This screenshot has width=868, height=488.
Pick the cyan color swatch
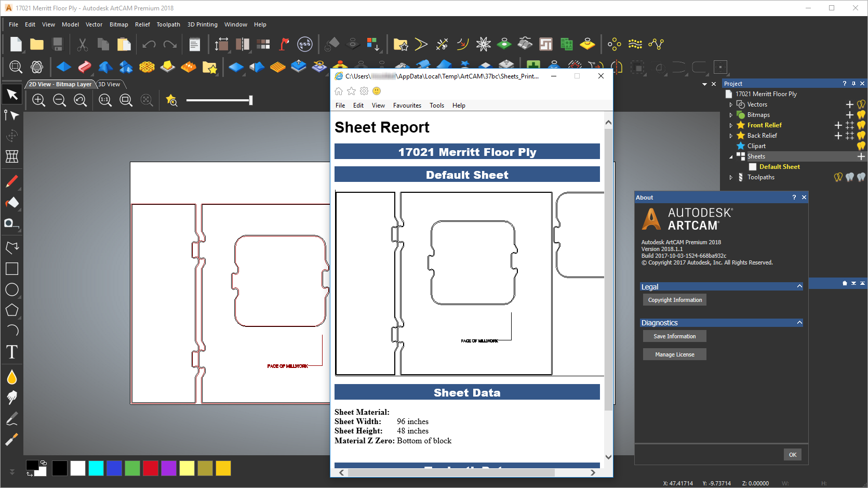pos(96,468)
